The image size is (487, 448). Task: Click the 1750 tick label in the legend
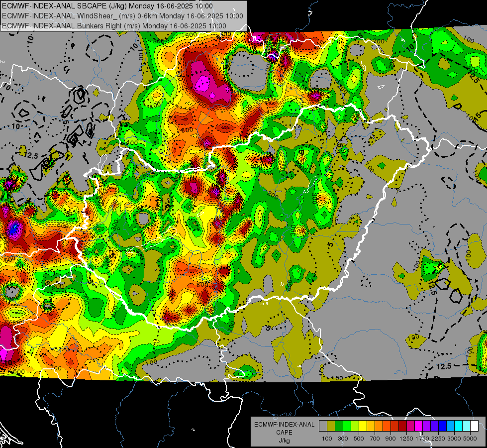423,439
